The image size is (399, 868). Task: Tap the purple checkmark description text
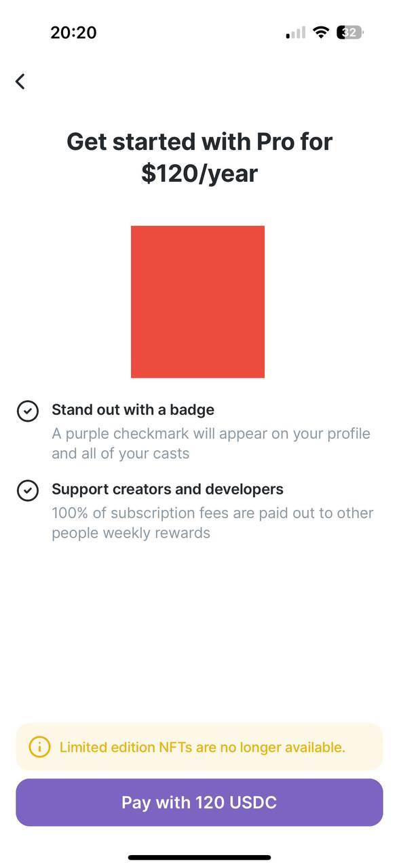tap(211, 443)
